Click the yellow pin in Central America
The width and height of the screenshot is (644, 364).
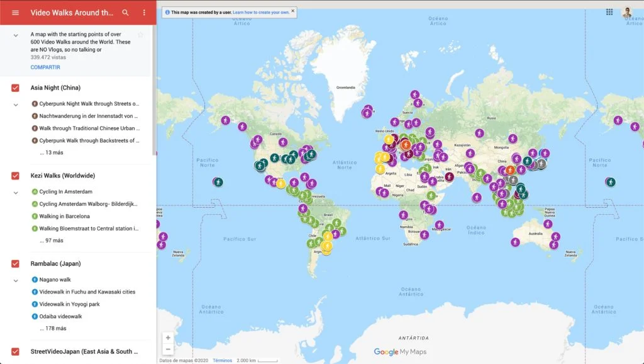pyautogui.click(x=281, y=183)
